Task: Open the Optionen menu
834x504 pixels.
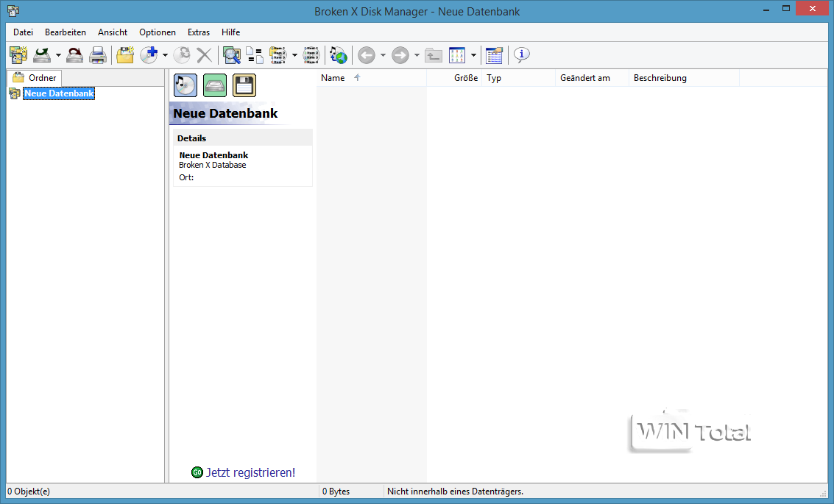Action: pos(158,32)
